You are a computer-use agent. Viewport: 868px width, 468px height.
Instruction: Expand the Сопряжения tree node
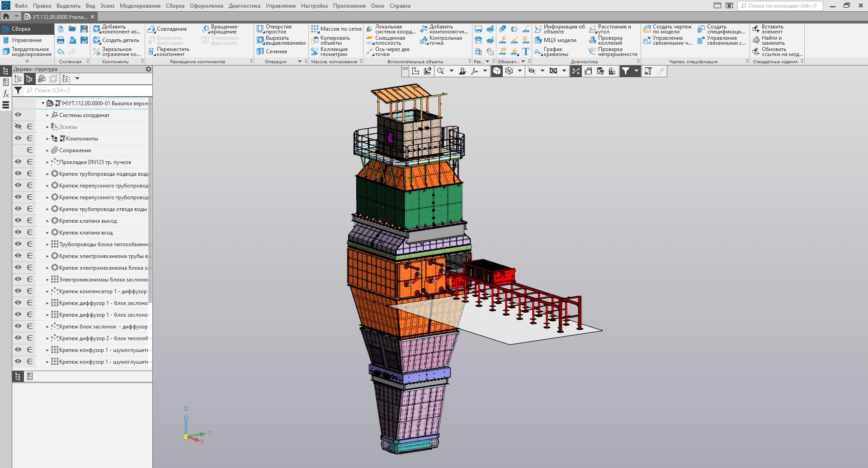click(47, 150)
